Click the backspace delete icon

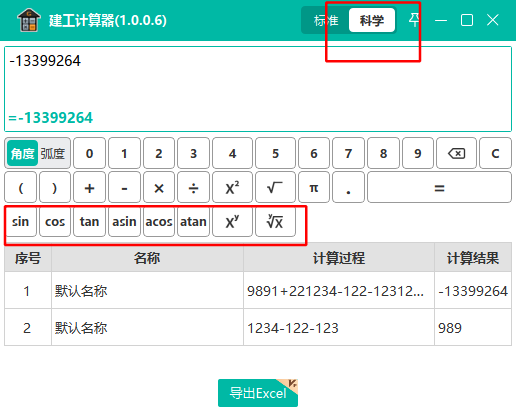click(x=456, y=153)
